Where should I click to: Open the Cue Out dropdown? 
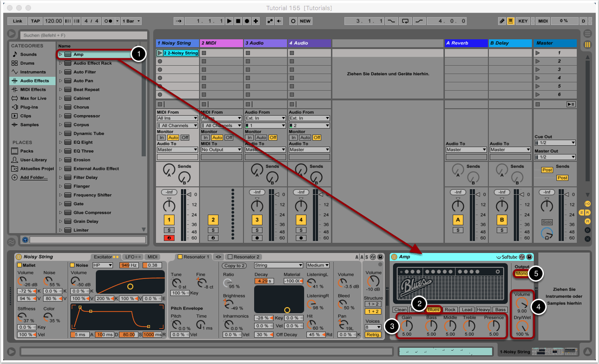[x=555, y=143]
